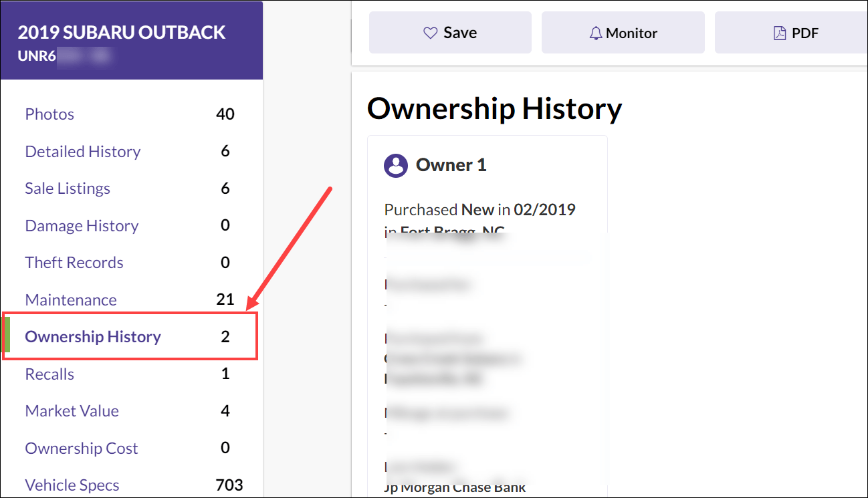Click the 2019 Subaru Outback header
This screenshot has width=868, height=498.
click(x=121, y=32)
